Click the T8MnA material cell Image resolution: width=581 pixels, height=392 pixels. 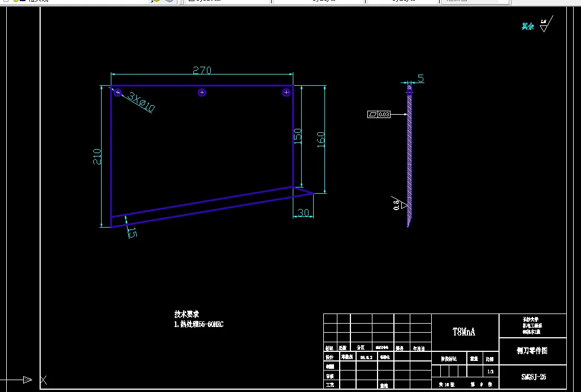[x=464, y=332]
